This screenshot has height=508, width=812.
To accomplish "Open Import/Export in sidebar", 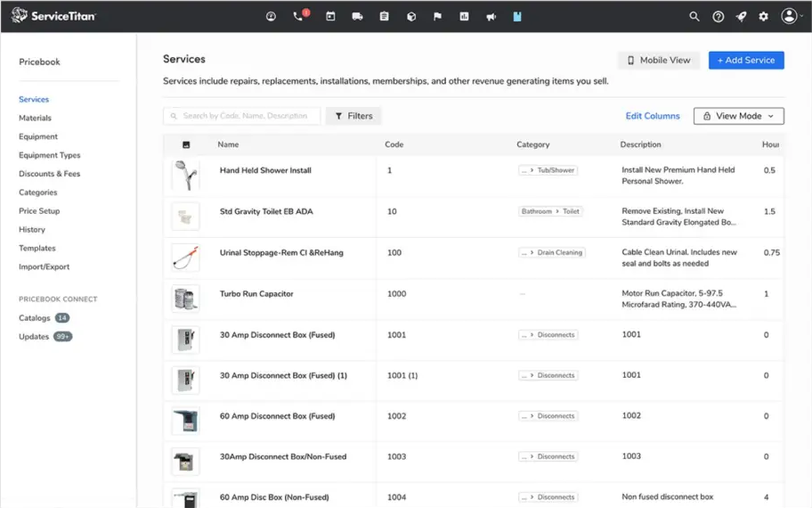I will point(44,267).
